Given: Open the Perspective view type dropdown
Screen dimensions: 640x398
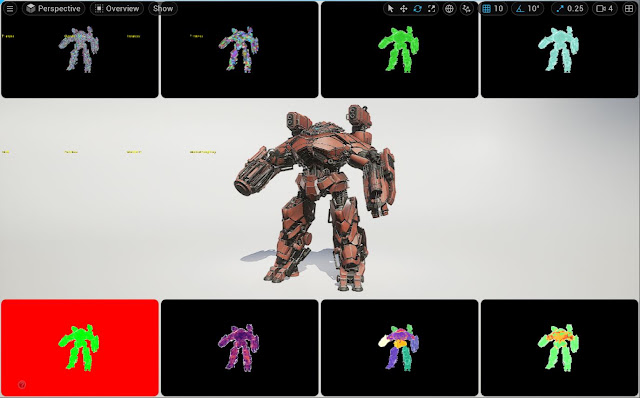Looking at the screenshot, I should point(53,9).
